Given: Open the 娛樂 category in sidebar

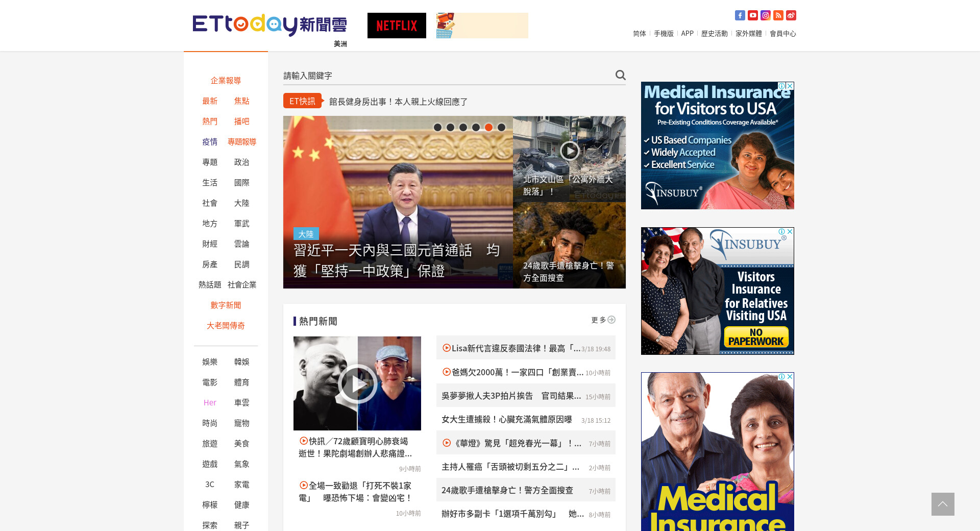Looking at the screenshot, I should pyautogui.click(x=210, y=361).
